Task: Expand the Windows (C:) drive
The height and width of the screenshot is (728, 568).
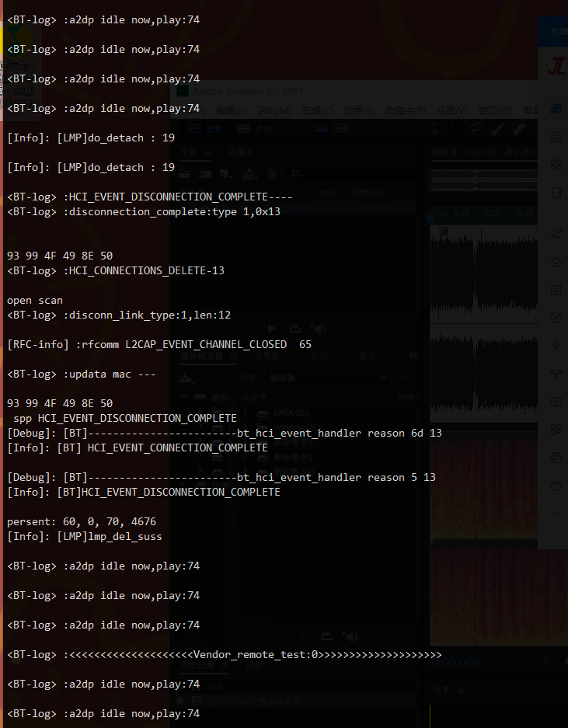Action: coord(245,427)
